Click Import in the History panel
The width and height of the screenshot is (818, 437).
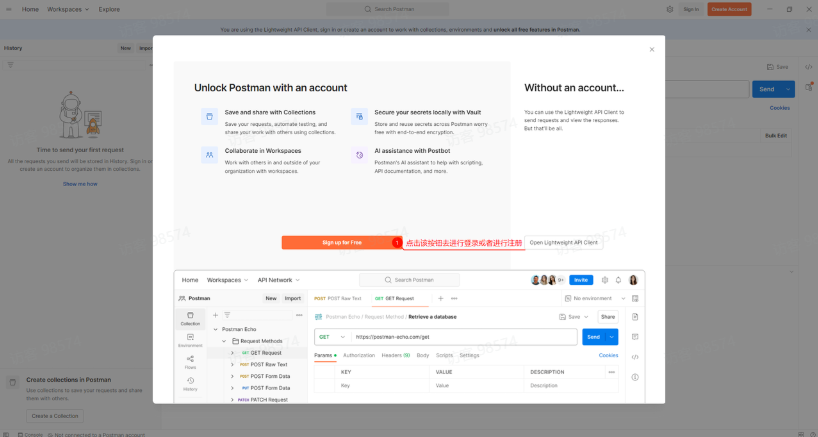(145, 48)
